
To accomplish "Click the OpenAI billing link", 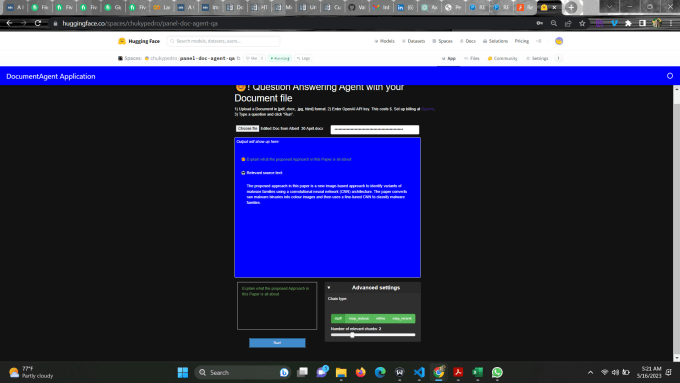I will [x=428, y=109].
